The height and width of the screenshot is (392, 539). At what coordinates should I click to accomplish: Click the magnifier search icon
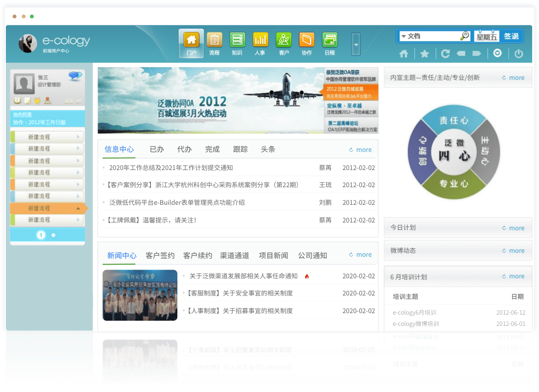pyautogui.click(x=465, y=36)
